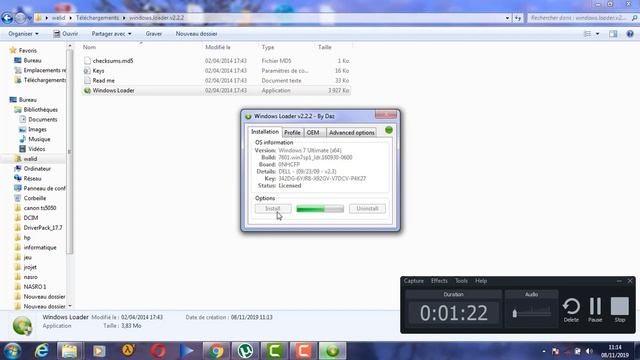Click the green status indicator in Windows Loader

coord(389,130)
